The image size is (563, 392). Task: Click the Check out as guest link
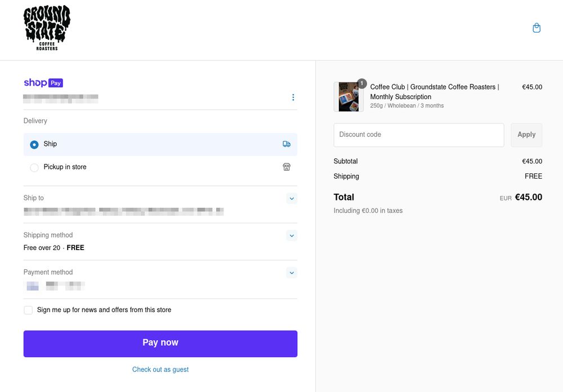[x=160, y=369]
